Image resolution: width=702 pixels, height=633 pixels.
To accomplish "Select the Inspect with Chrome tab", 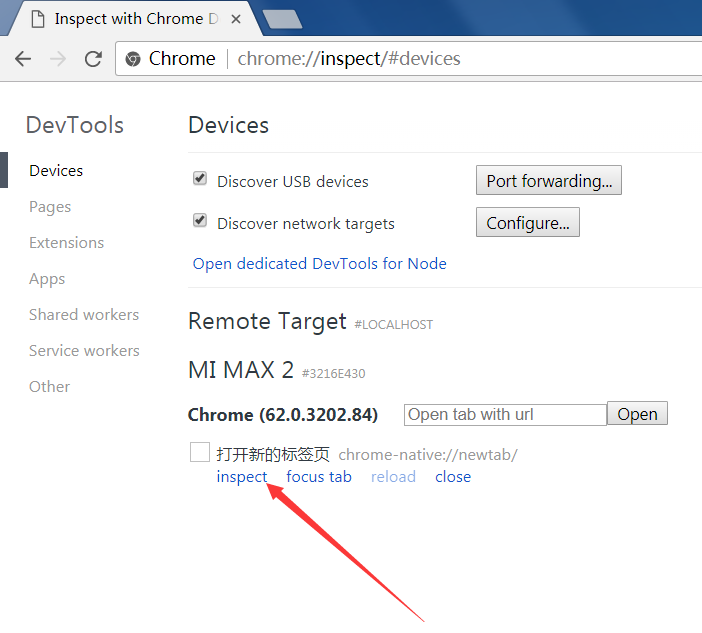I will pyautogui.click(x=134, y=19).
